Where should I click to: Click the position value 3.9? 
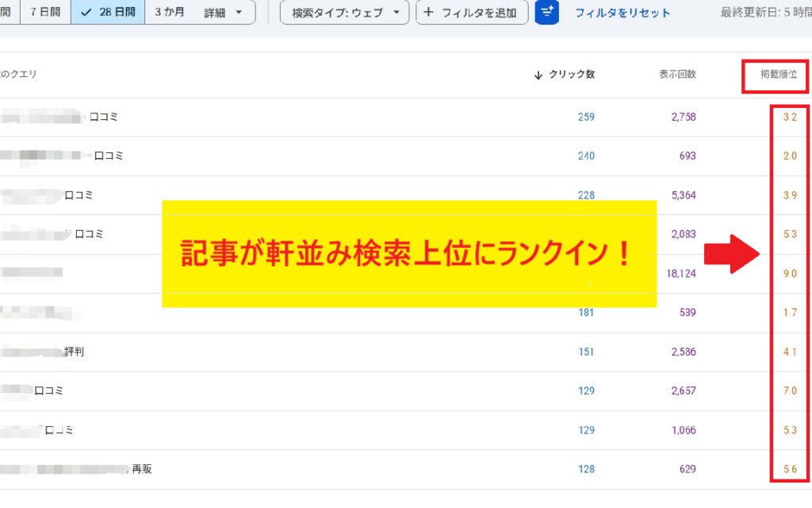pyautogui.click(x=790, y=195)
